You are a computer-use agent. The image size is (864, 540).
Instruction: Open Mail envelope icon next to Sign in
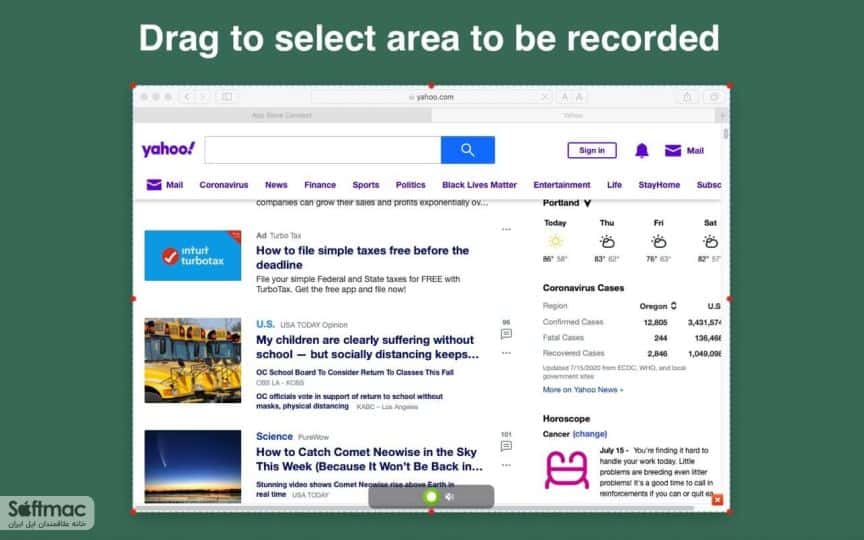pos(673,150)
